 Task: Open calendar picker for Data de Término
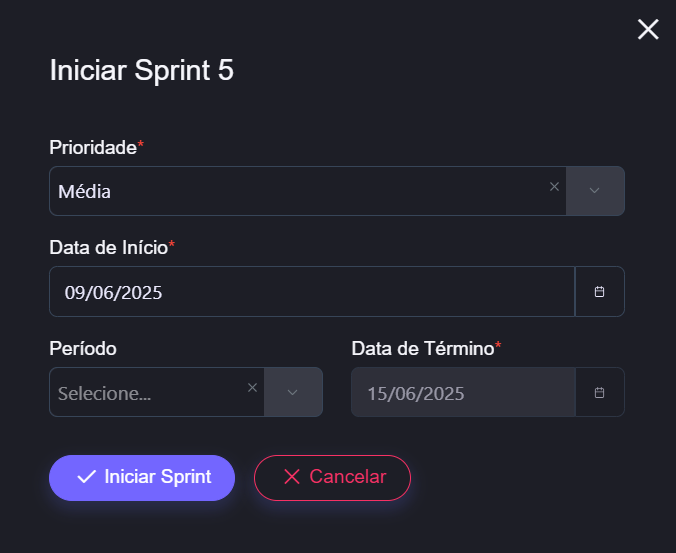(600, 393)
